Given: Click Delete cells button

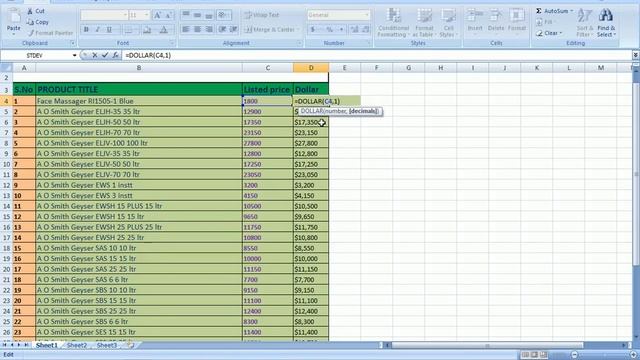Looking at the screenshot, I should tap(496, 20).
